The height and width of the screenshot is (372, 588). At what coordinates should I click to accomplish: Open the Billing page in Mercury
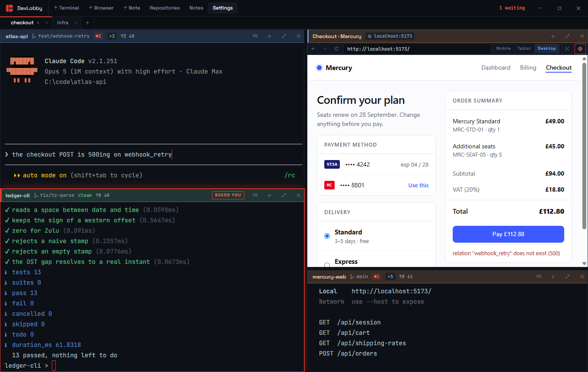[x=528, y=67]
